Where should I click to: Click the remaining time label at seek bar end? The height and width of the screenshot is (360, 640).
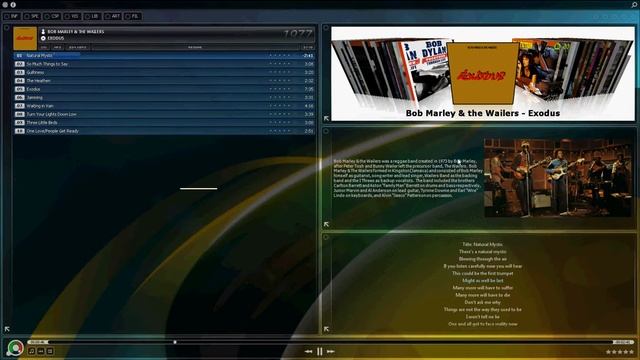[623, 342]
